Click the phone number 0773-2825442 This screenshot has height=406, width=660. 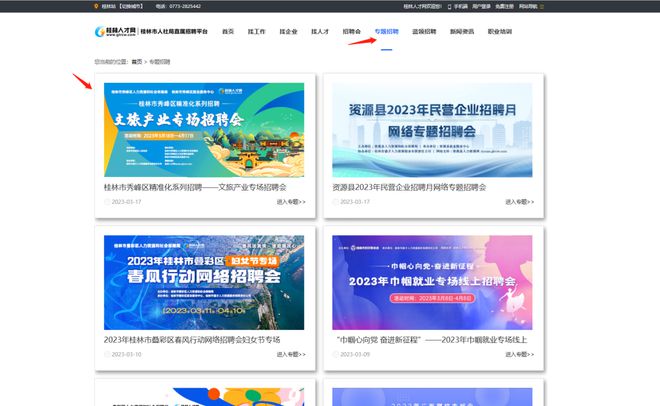click(x=185, y=6)
